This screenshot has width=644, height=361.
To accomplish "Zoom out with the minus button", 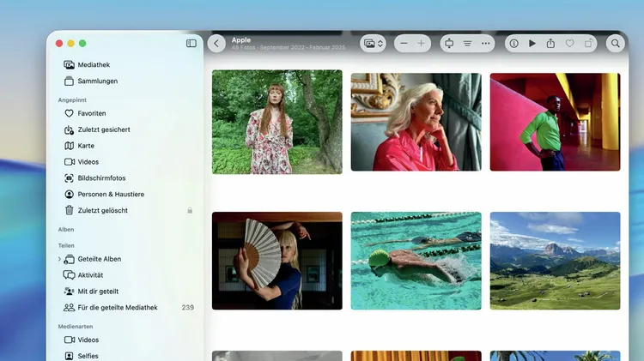I will pos(404,43).
